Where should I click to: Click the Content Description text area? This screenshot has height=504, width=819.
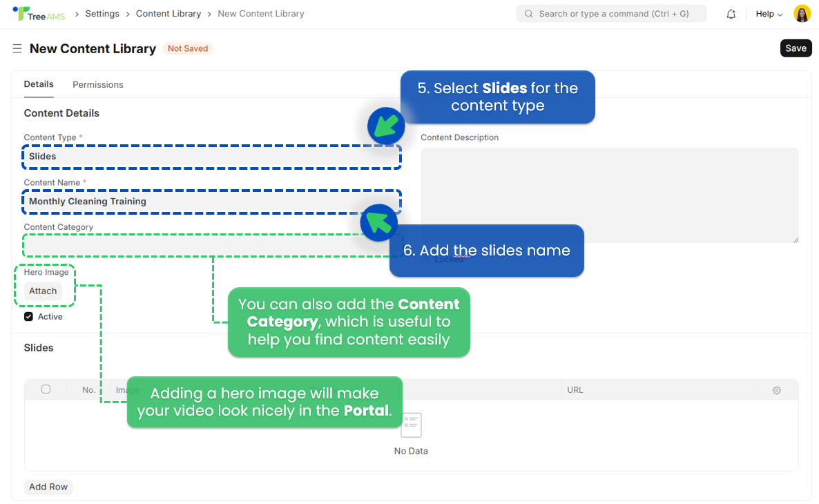coord(610,195)
